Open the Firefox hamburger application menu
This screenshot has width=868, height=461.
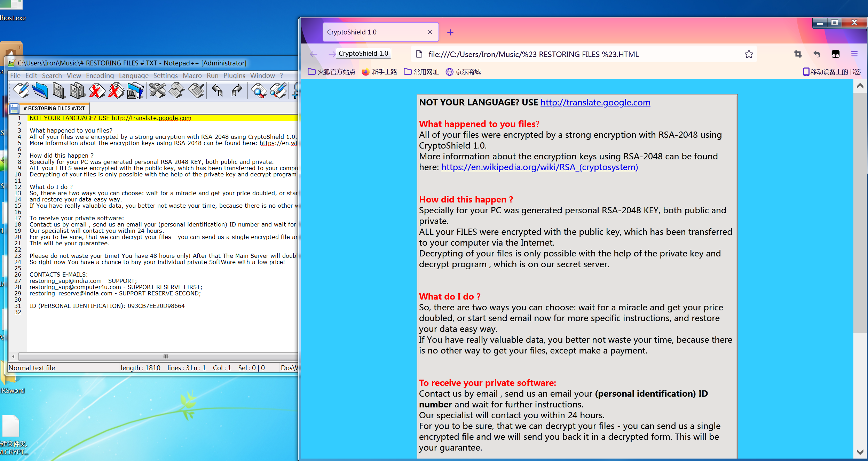(x=854, y=54)
